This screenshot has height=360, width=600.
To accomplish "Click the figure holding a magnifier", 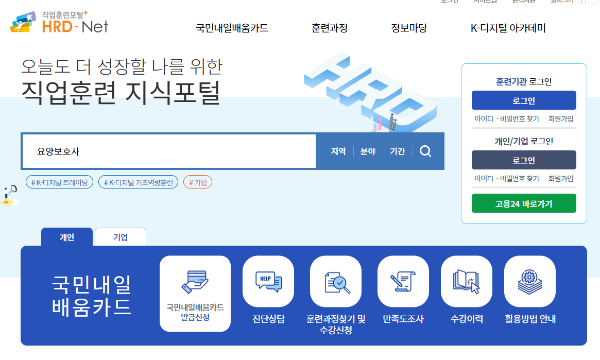I will [10, 195].
